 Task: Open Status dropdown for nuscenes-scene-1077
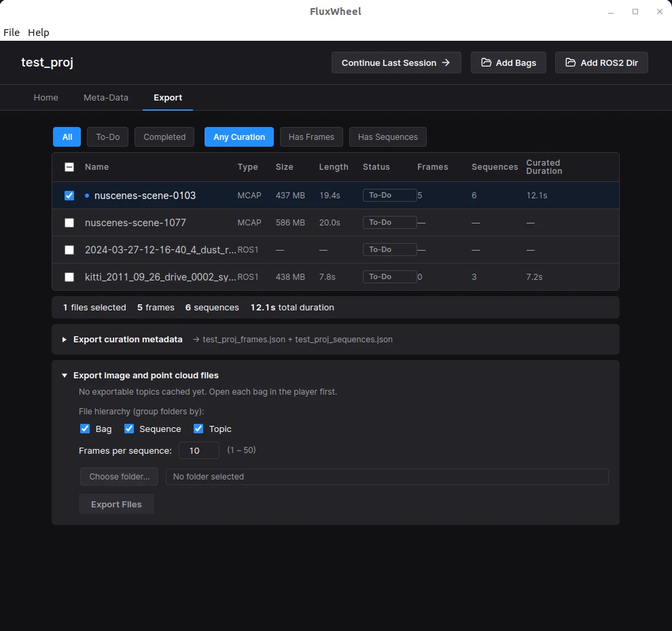(x=389, y=222)
